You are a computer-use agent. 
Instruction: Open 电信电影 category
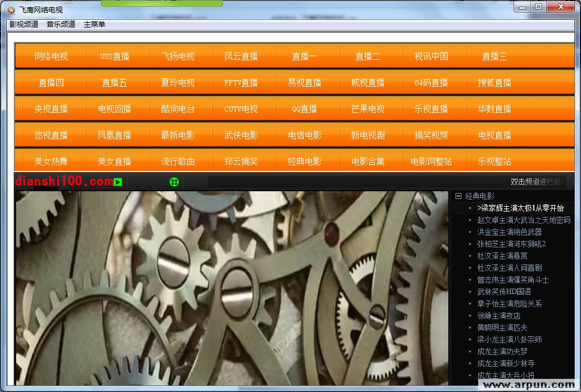pos(305,135)
